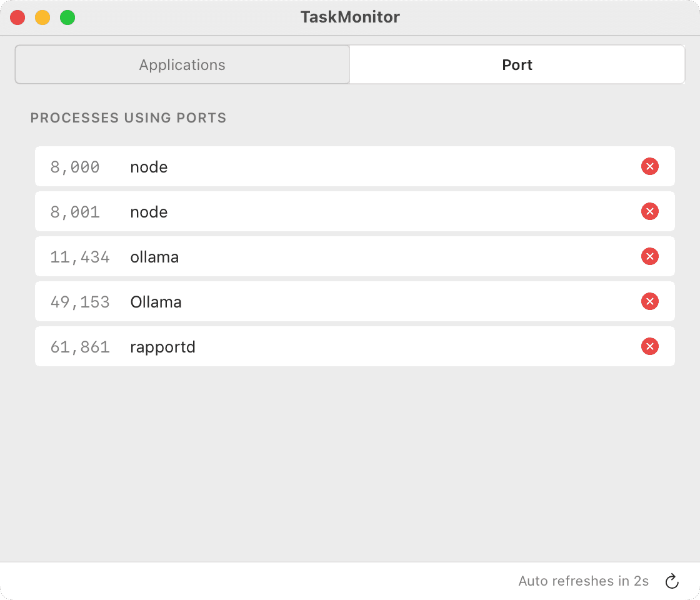
Task: Switch to the Applications tab
Action: [182, 64]
